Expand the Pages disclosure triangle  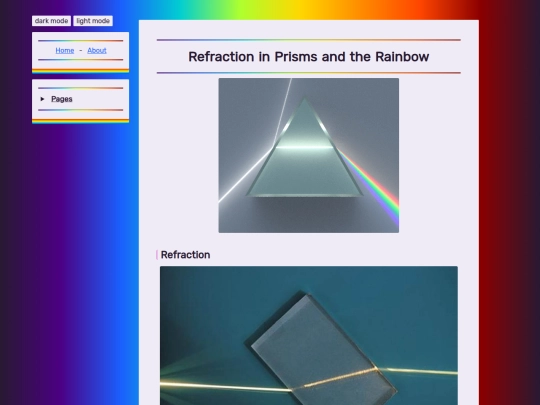click(x=42, y=99)
